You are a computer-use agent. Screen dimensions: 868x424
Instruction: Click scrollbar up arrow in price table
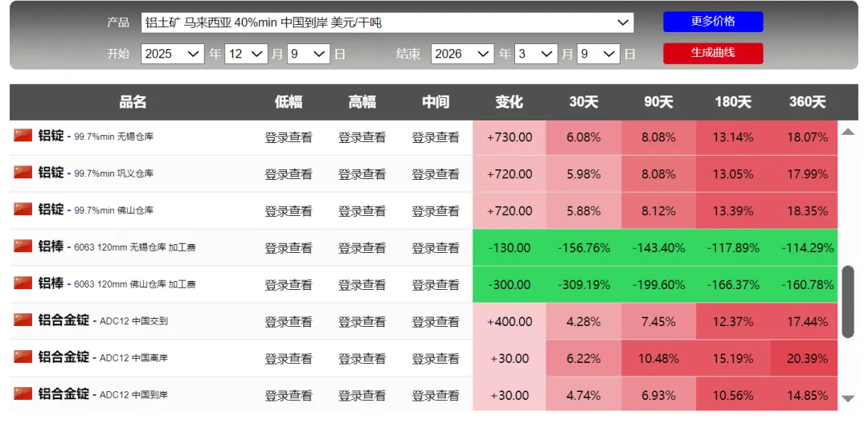(848, 132)
